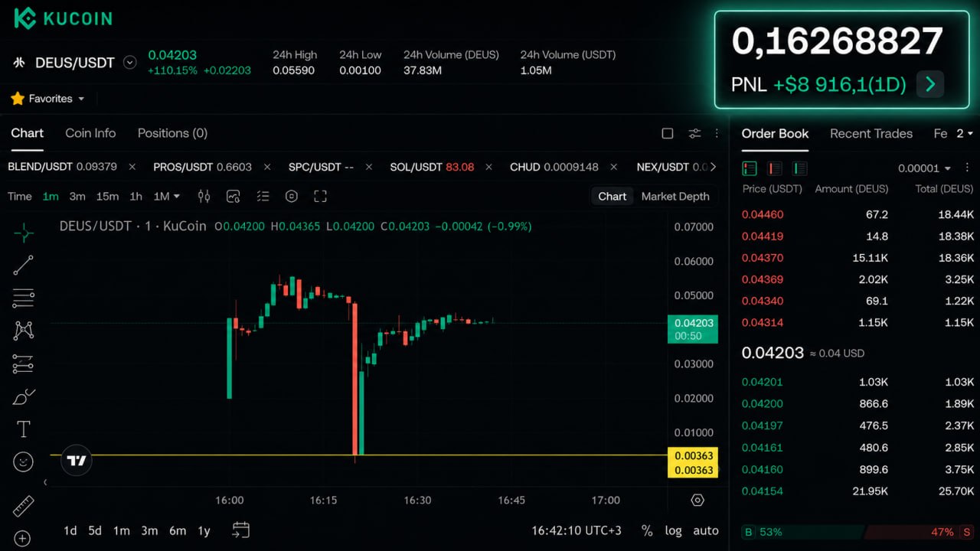Image resolution: width=980 pixels, height=551 pixels.
Task: Select the XABCD pattern tool
Action: (24, 331)
